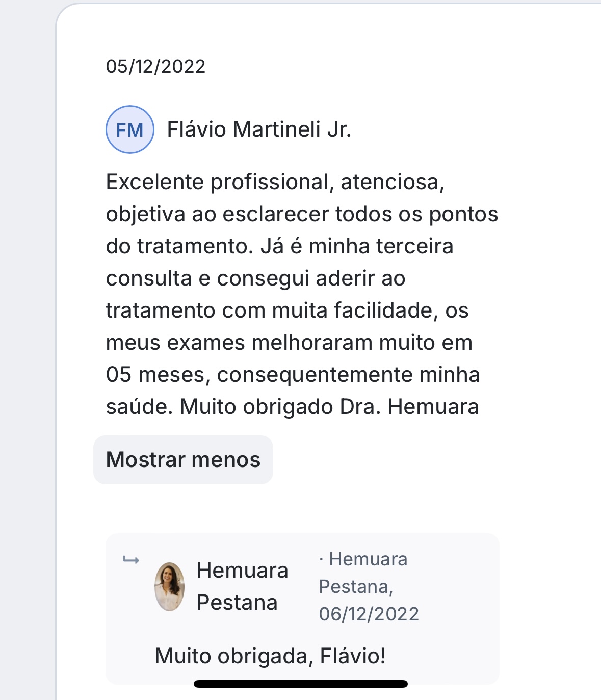
Task: Click the line consulta e consegui aderir ao
Action: pos(255,278)
